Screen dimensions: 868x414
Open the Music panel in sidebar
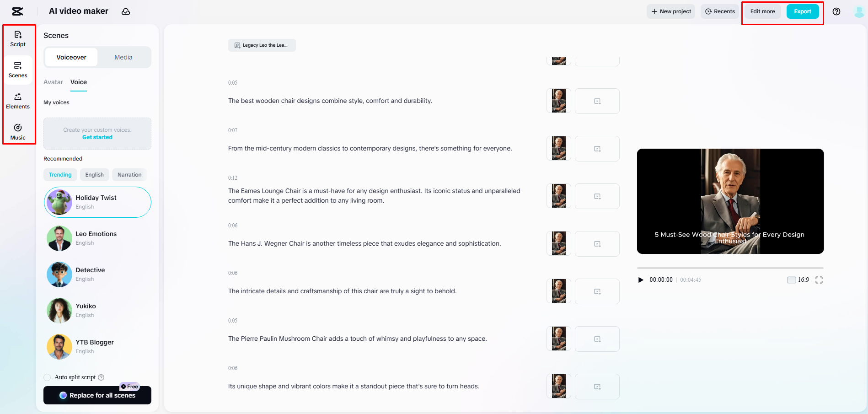[x=18, y=132]
